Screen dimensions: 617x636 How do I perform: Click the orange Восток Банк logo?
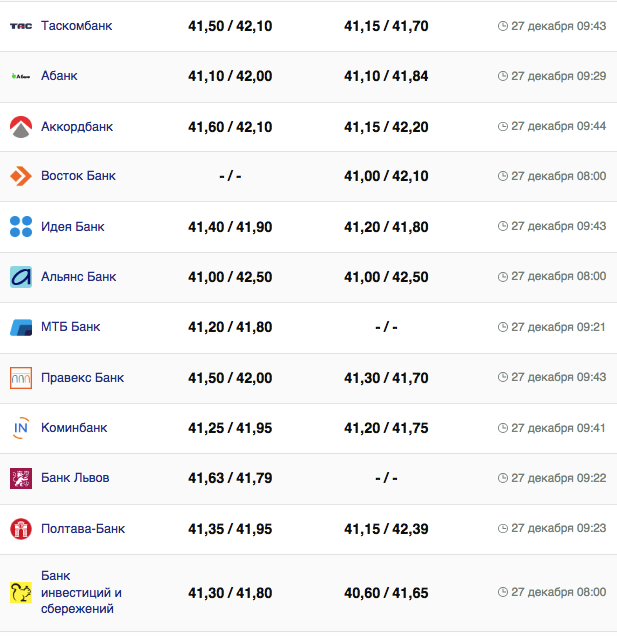tap(21, 176)
